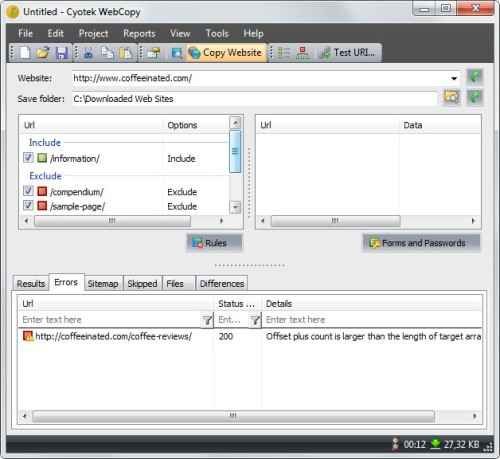Switch to the Results tab
The height and width of the screenshot is (459, 500).
(x=31, y=284)
